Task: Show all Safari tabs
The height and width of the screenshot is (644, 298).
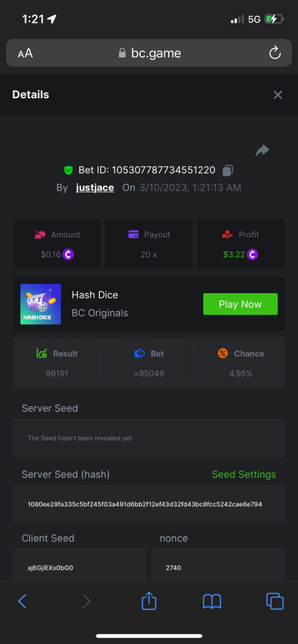Action: coord(275,601)
